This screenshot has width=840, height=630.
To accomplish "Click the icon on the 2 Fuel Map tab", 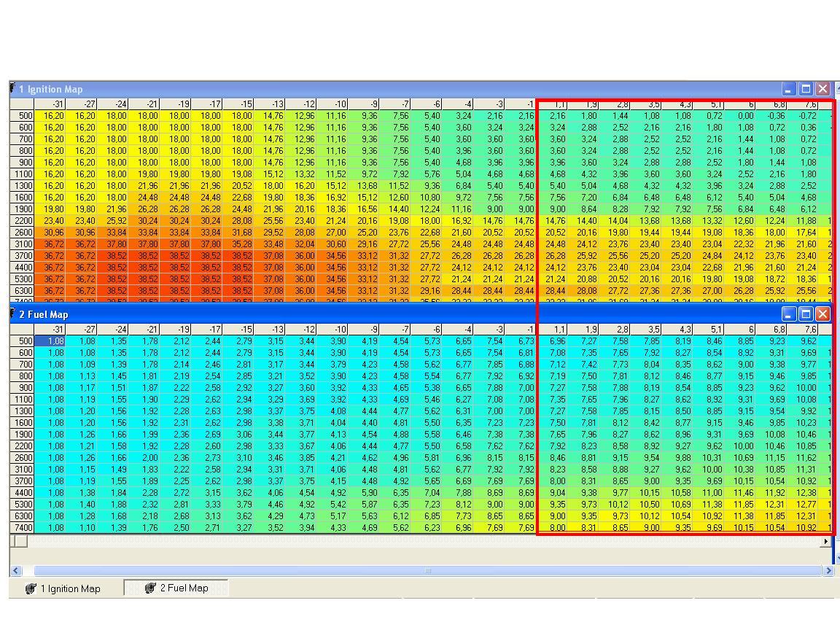I will point(150,588).
